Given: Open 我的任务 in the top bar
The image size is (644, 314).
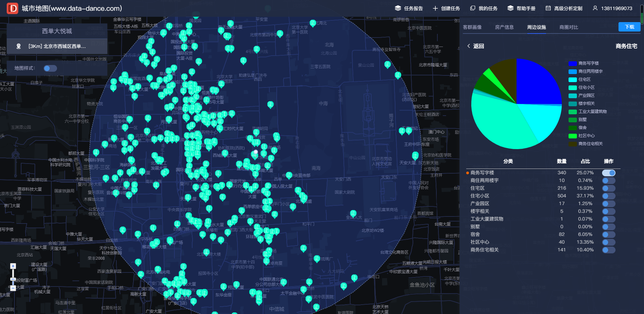Looking at the screenshot, I should click(x=484, y=8).
